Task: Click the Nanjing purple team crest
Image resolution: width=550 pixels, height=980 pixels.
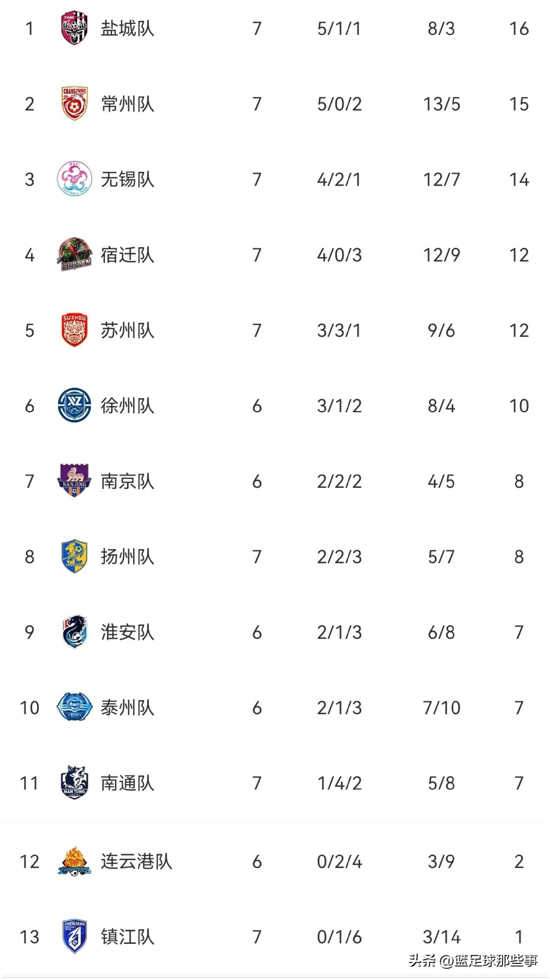Action: point(74,481)
